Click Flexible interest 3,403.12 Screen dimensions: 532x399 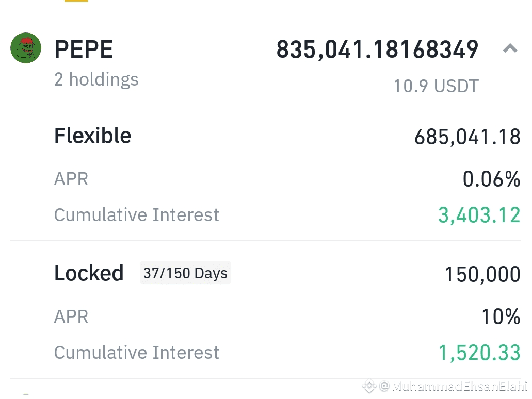(x=479, y=215)
